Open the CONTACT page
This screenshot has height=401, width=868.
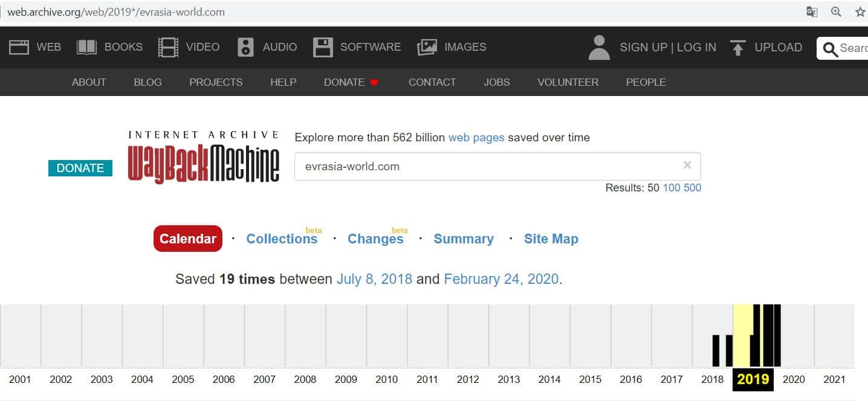(432, 82)
